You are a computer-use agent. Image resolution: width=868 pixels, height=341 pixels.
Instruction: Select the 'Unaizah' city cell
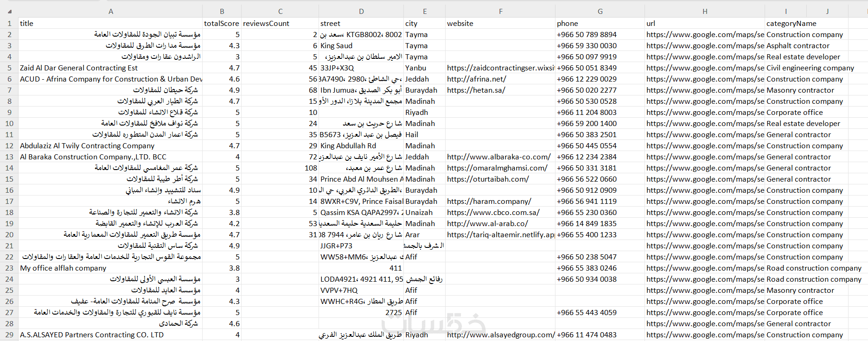pos(424,212)
